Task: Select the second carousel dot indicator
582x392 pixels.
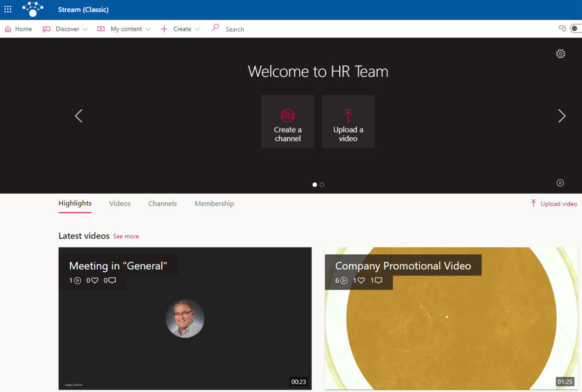Action: pos(322,184)
